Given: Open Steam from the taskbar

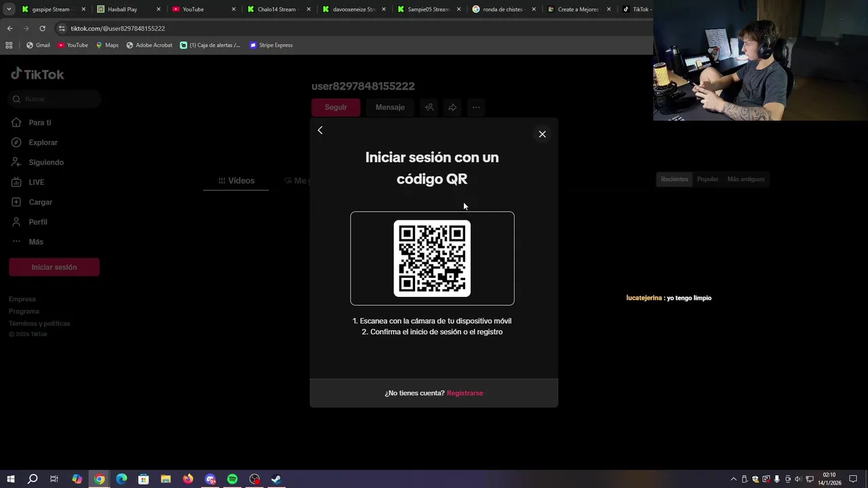Looking at the screenshot, I should click(x=276, y=479).
